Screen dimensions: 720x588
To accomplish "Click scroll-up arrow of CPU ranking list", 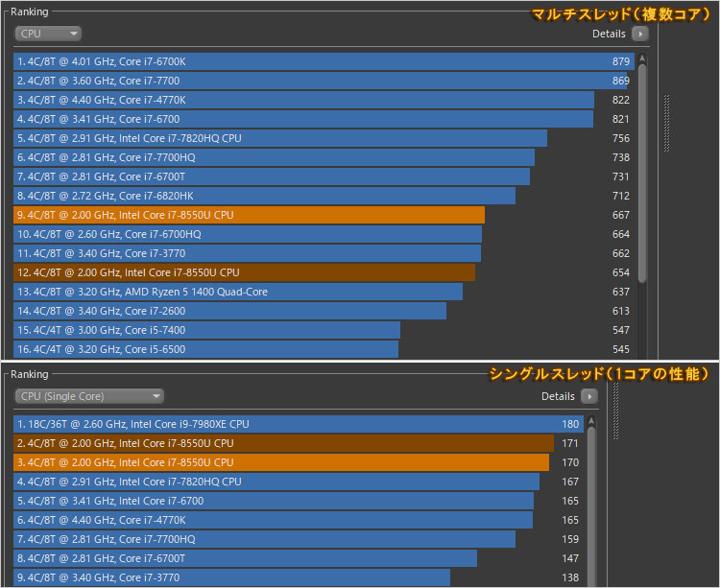I will 642,59.
